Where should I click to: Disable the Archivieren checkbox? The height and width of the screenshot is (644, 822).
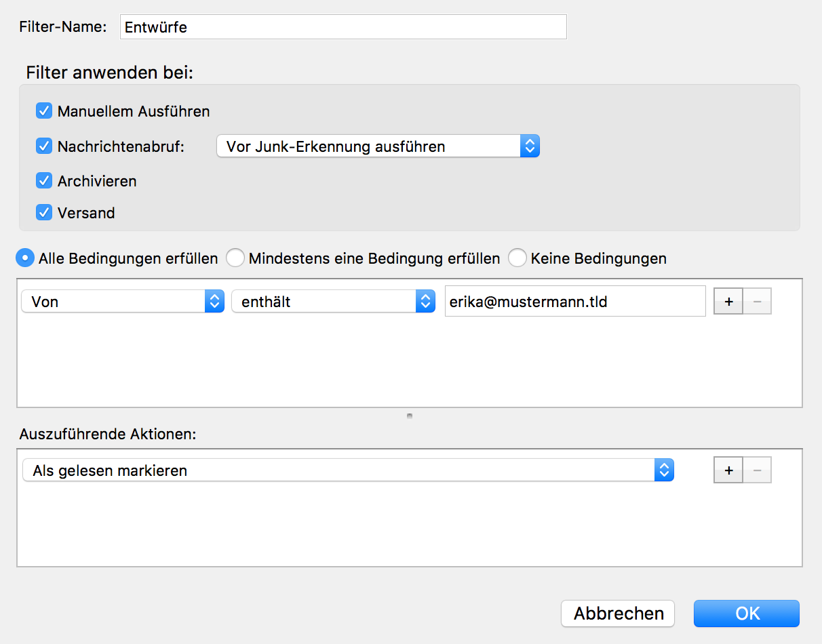tap(44, 181)
